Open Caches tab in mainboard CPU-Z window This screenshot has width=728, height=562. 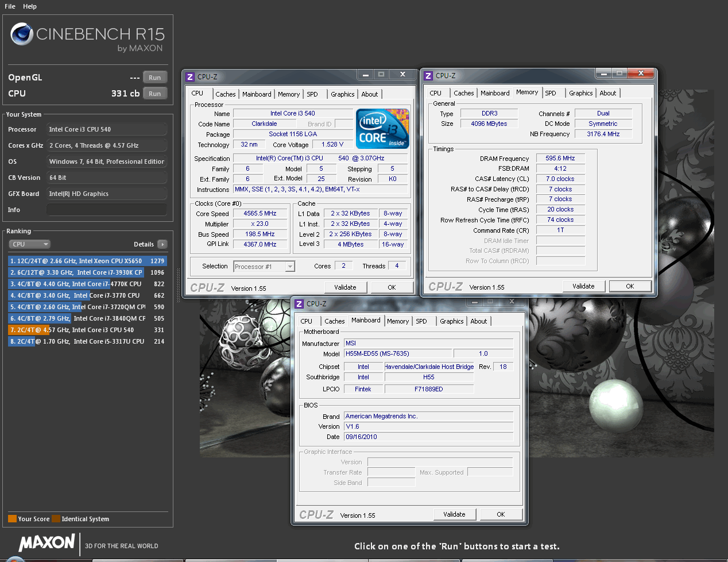pyautogui.click(x=335, y=321)
